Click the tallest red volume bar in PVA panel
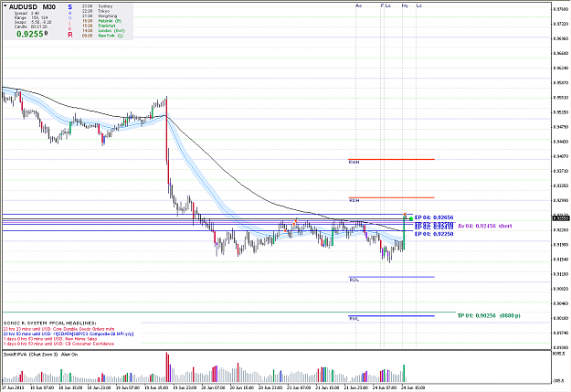The image size is (571, 392). (167, 366)
